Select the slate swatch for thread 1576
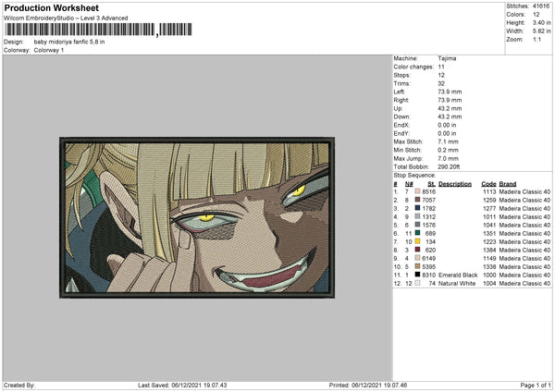The width and height of the screenshot is (555, 392). tap(417, 225)
